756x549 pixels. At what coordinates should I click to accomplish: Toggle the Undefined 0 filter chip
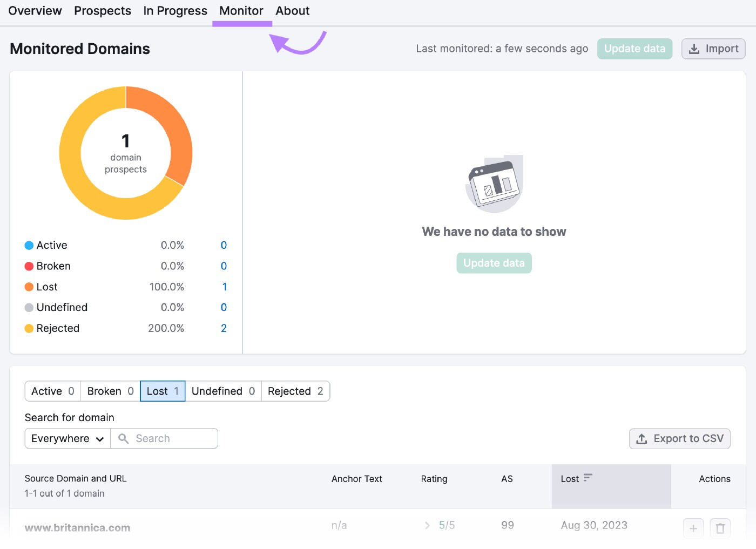click(x=223, y=391)
